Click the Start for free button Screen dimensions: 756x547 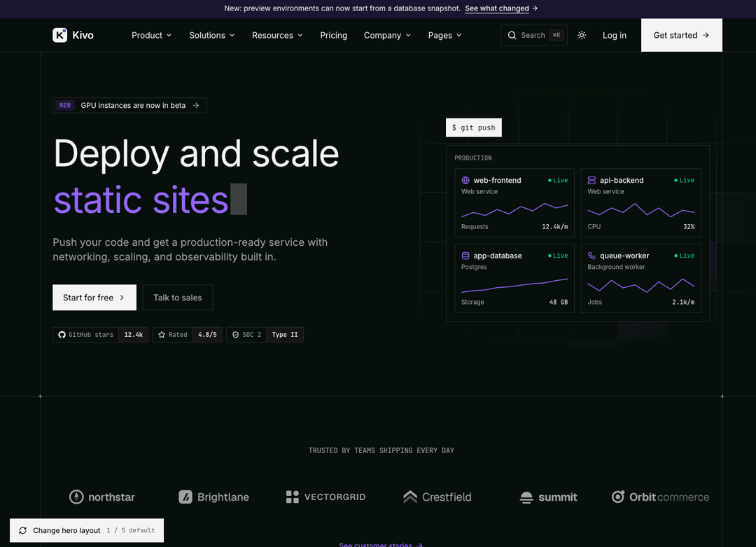(94, 298)
